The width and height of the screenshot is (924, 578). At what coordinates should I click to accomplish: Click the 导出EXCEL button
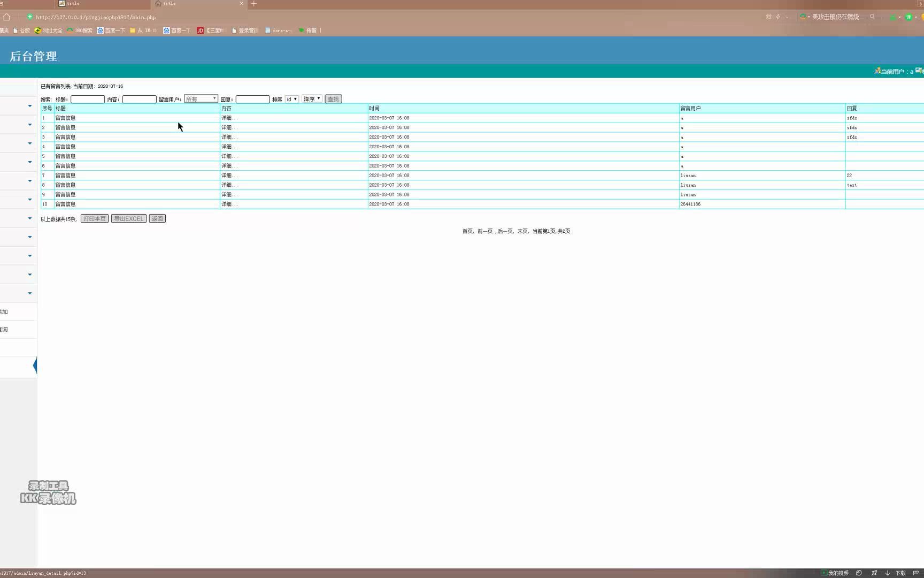click(x=129, y=218)
